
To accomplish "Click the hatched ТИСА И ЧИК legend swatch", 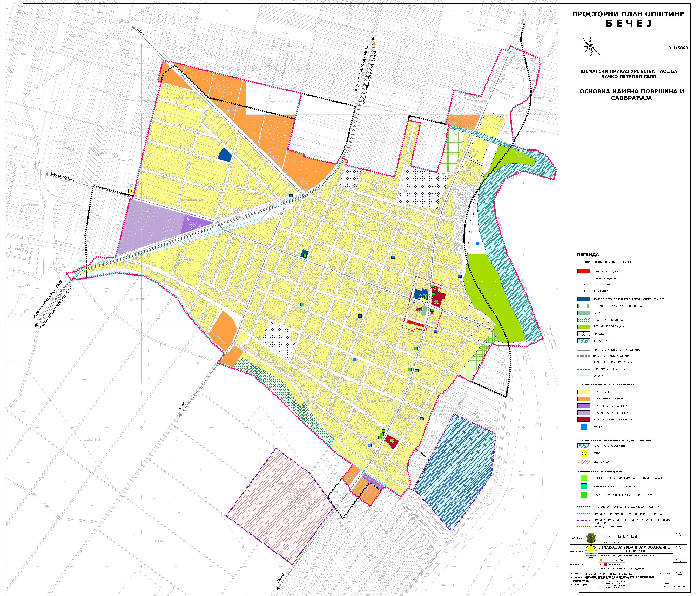I will pos(583,341).
